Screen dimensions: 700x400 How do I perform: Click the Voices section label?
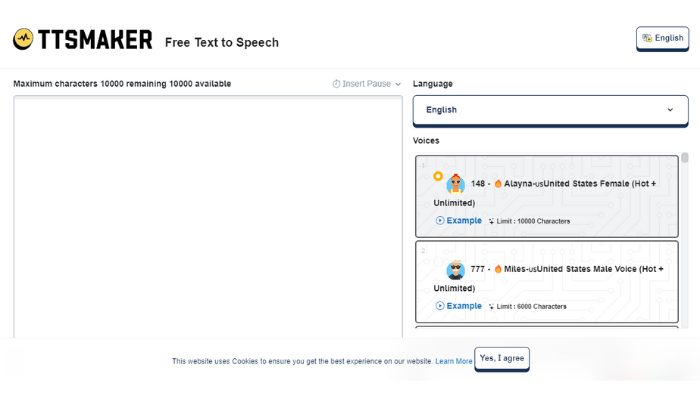point(426,141)
